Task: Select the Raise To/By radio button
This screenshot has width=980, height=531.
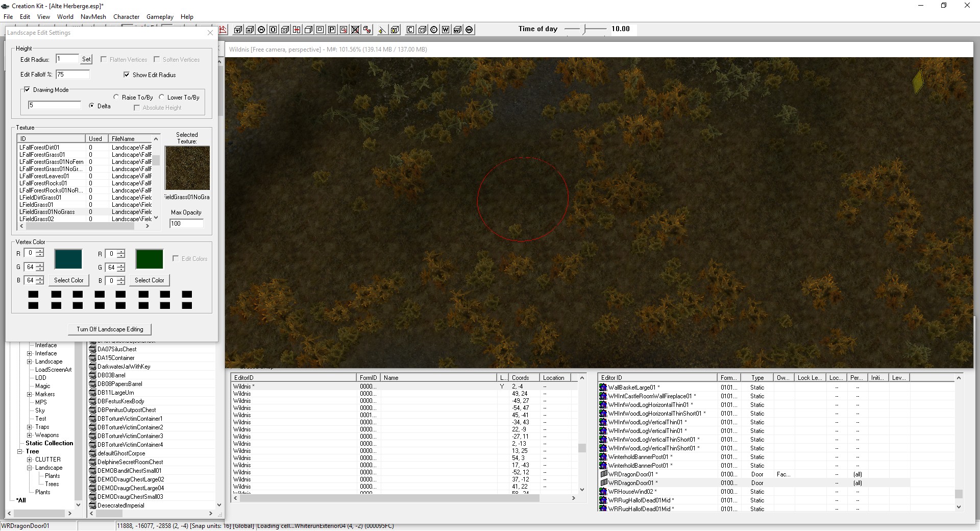Action: [x=116, y=97]
